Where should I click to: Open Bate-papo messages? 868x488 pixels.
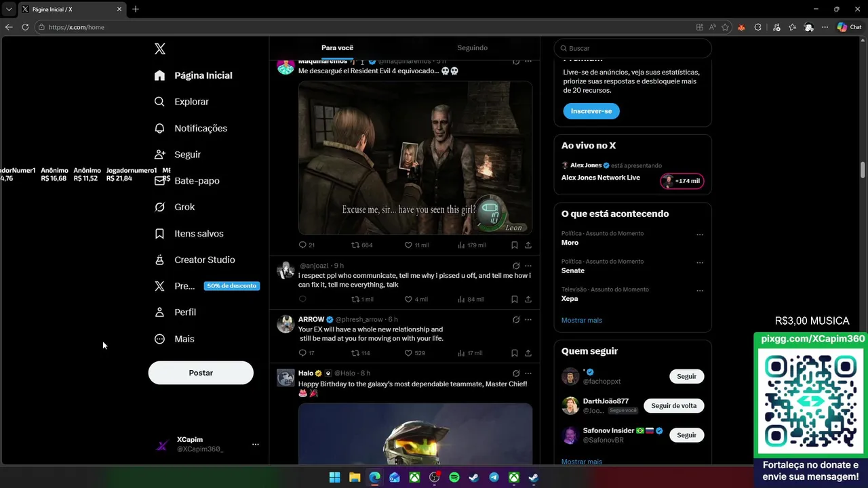pyautogui.click(x=187, y=181)
